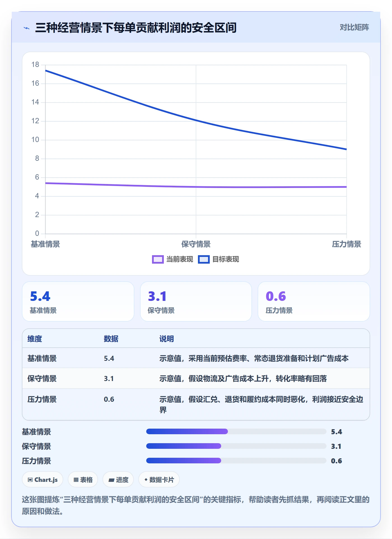Click the 5.4 value beside the progress bar
Viewport: 392px width, 539px height.
pyautogui.click(x=337, y=432)
